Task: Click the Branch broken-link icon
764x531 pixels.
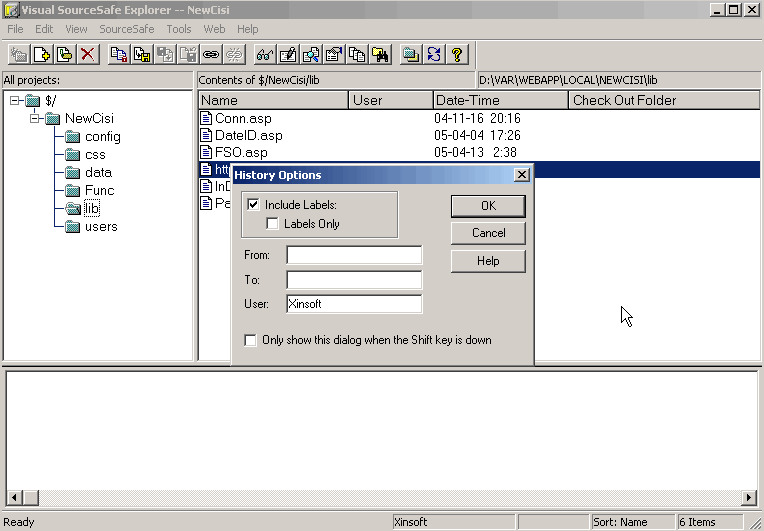Action: (234, 54)
